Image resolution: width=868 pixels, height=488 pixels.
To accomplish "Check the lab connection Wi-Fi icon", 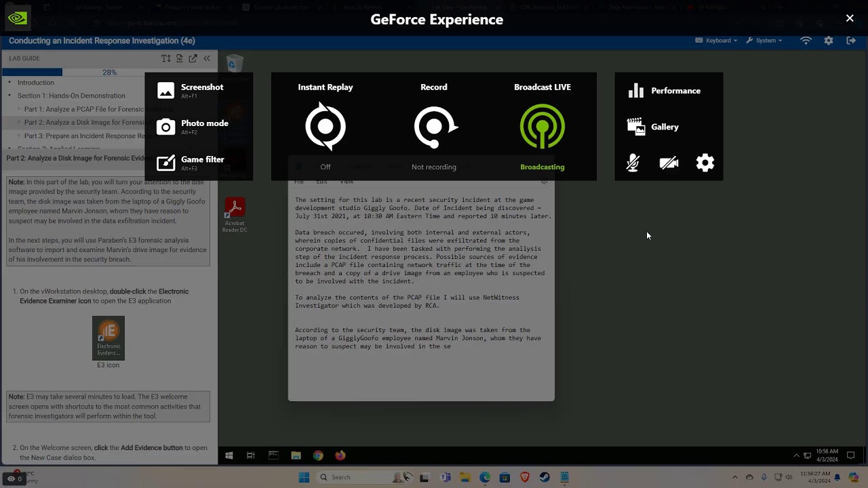I will 806,41.
